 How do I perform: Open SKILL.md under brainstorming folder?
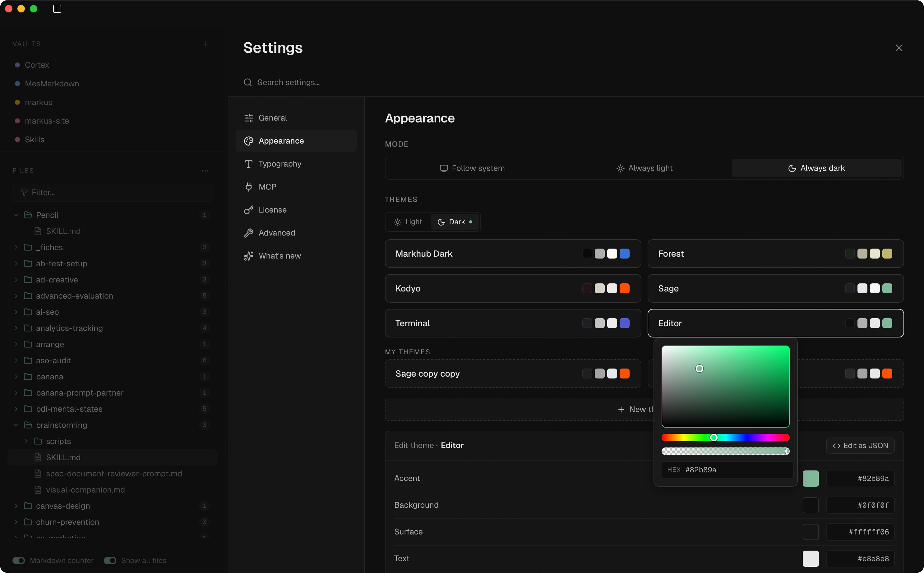pos(113,457)
